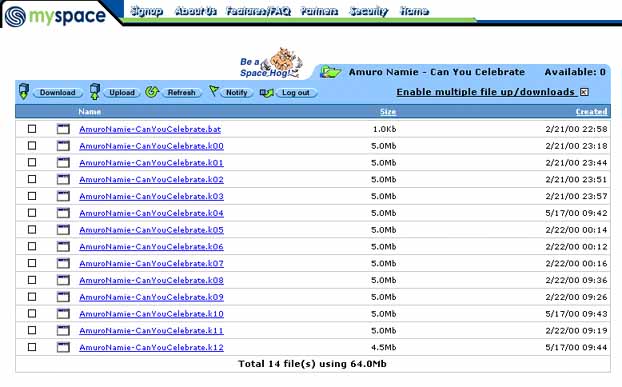Screen dimensions: 622x387
Task: Check the box for the .k10 file
Action: tap(32, 314)
